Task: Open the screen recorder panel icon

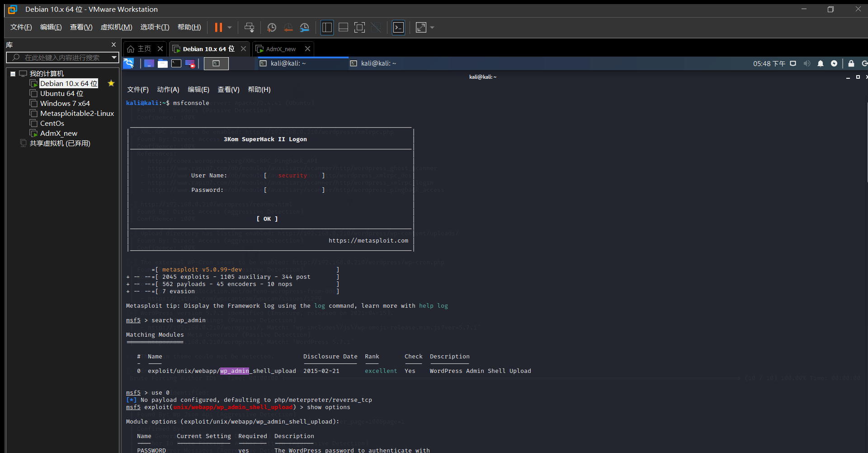Action: (x=190, y=63)
